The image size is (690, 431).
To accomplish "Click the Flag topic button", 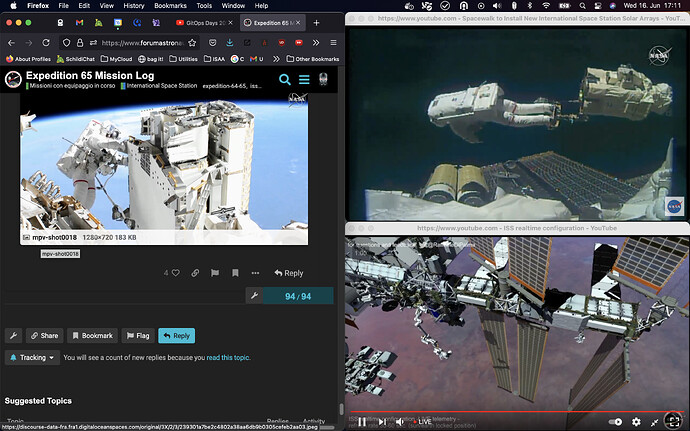I will point(138,335).
